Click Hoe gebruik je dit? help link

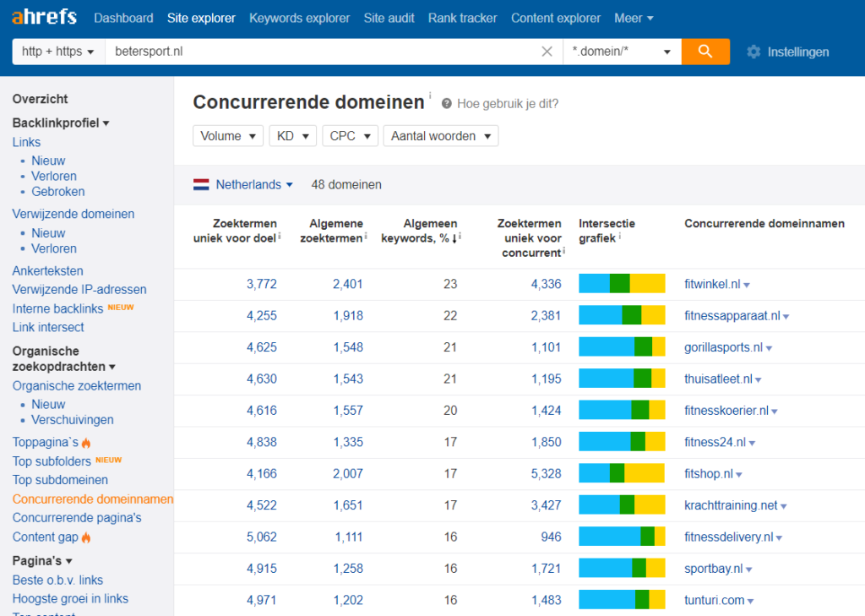click(508, 104)
